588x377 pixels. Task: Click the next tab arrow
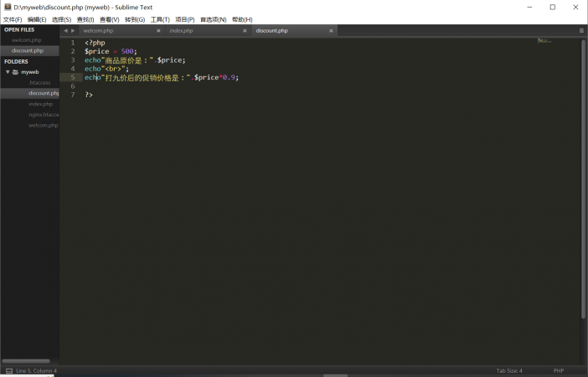73,31
